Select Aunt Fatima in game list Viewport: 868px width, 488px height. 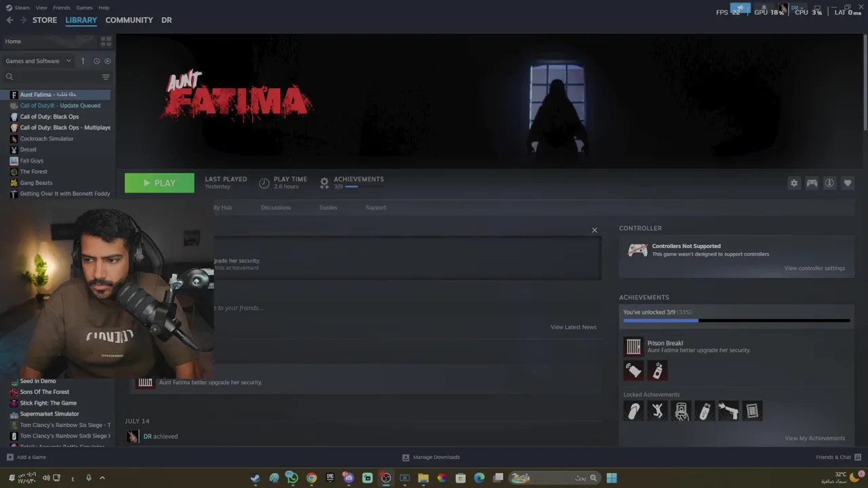click(x=56, y=95)
